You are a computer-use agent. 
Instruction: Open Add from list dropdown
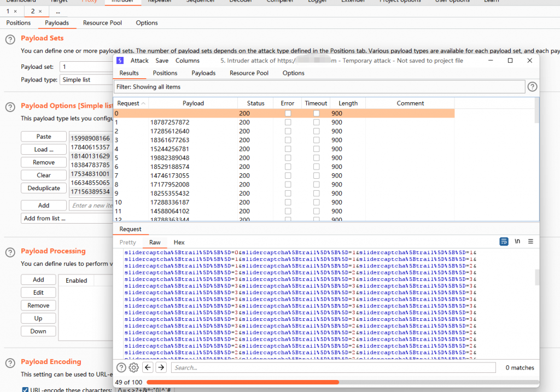[67, 218]
